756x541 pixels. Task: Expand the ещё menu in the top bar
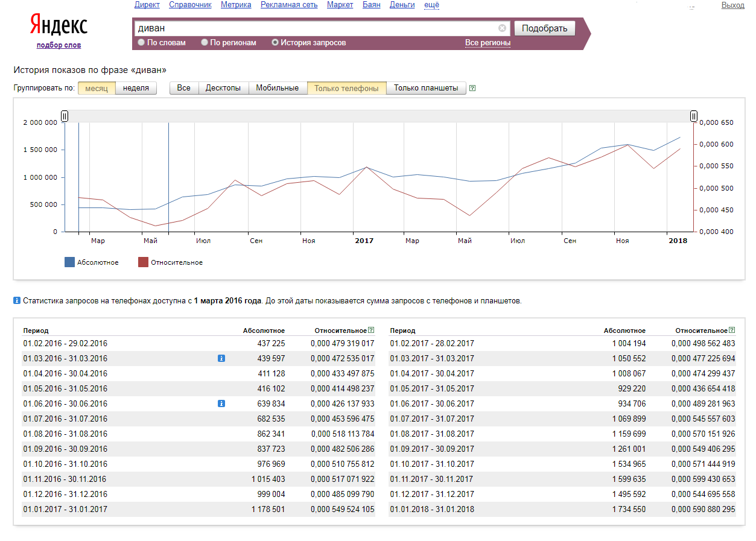pos(431,5)
